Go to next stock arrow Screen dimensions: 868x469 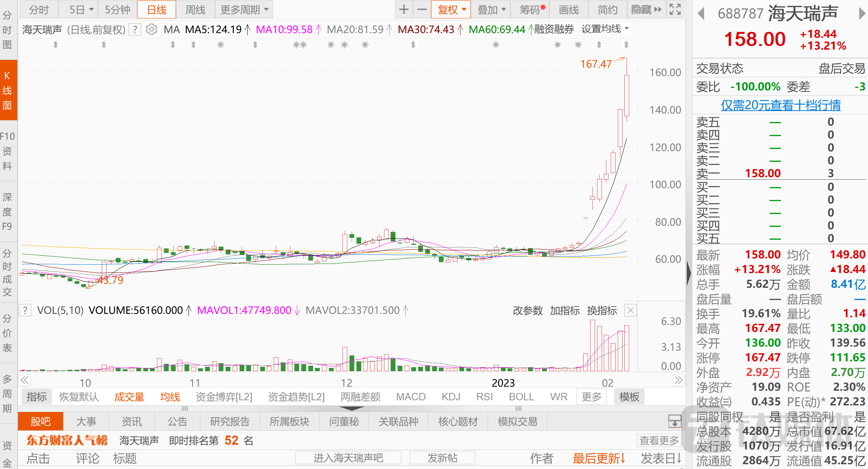(x=862, y=14)
